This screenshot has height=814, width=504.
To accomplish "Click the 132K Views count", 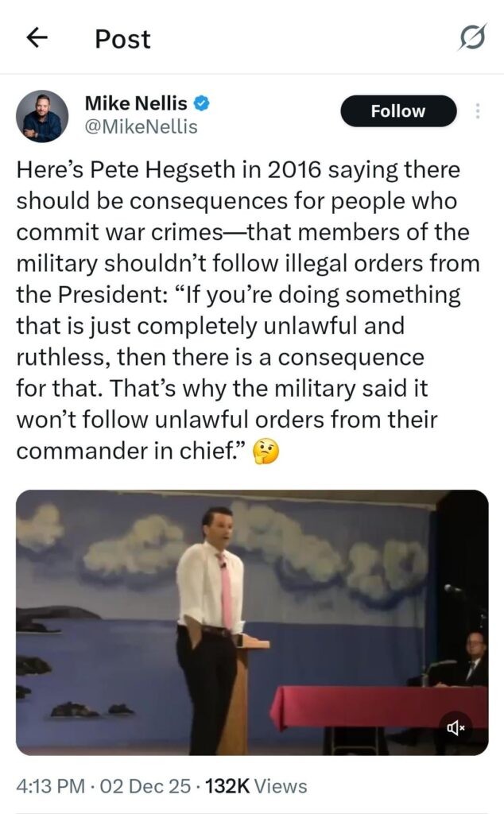I will tap(256, 786).
